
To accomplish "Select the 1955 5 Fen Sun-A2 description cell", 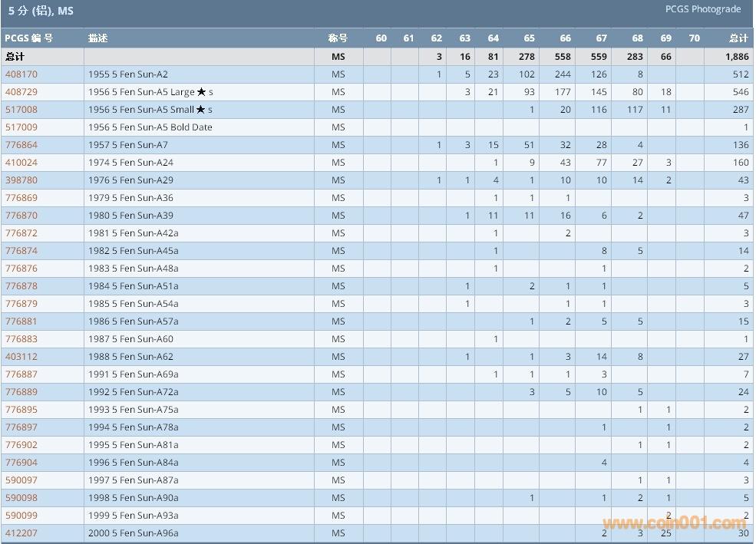I will [x=128, y=74].
